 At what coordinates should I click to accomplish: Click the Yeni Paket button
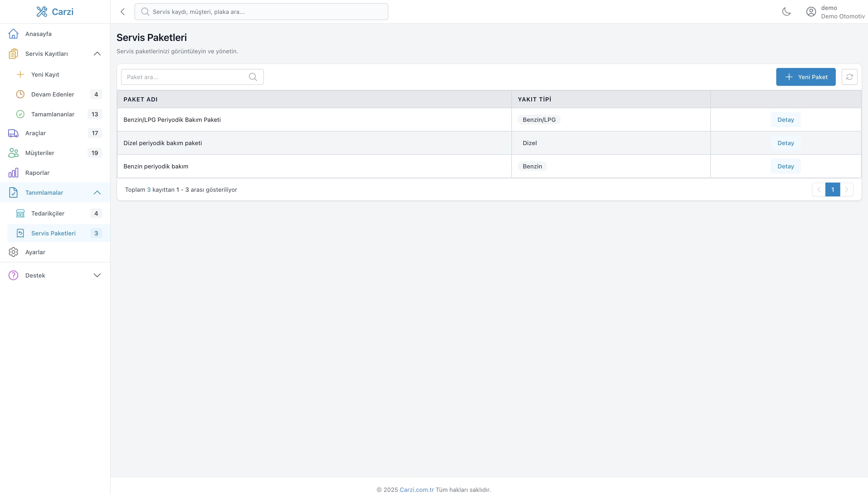(x=806, y=77)
